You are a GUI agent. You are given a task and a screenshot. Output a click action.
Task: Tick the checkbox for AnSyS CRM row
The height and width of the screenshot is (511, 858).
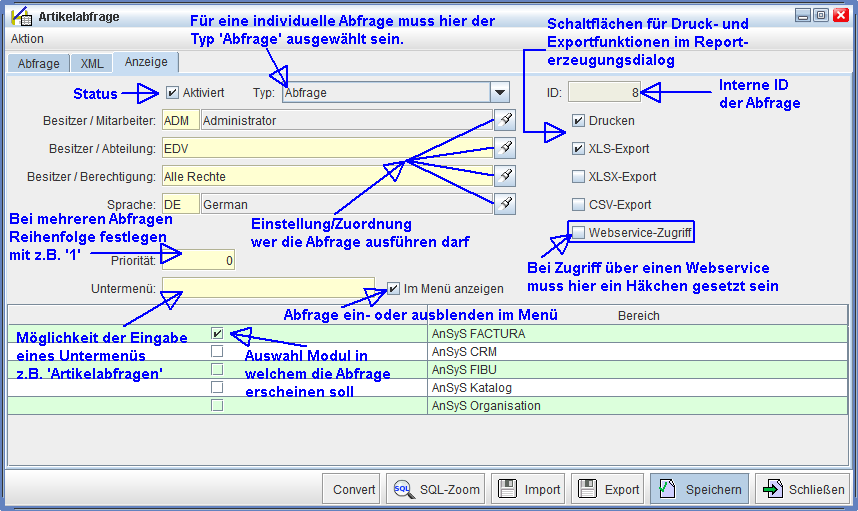217,352
